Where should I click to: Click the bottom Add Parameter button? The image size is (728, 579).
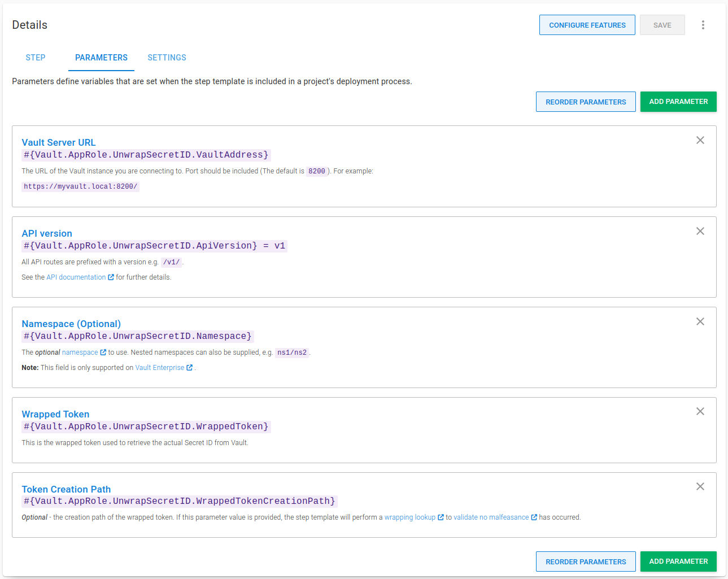pyautogui.click(x=678, y=561)
